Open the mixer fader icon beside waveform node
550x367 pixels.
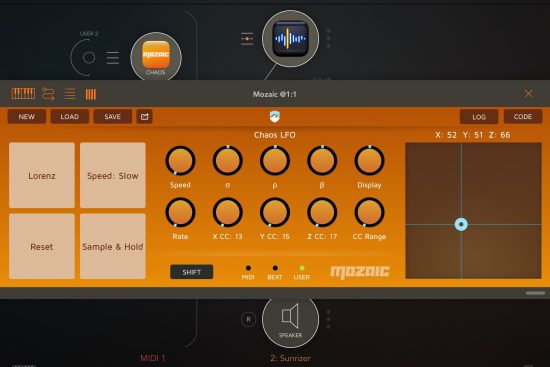tap(247, 39)
